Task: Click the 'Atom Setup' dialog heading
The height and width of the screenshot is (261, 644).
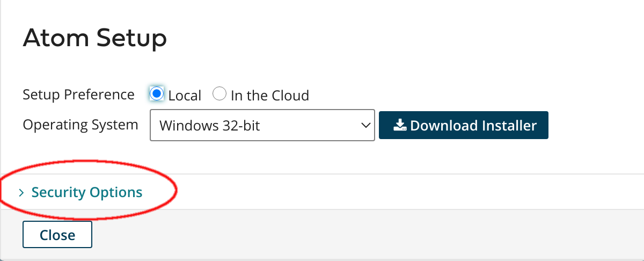Action: 94,39
